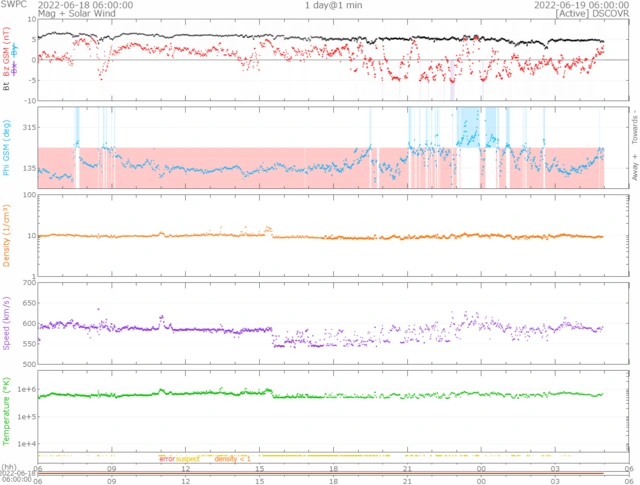Viewport: 640px width, 485px height.
Task: Click the -5 tick on magnetic field axis
Action: [x=33, y=80]
